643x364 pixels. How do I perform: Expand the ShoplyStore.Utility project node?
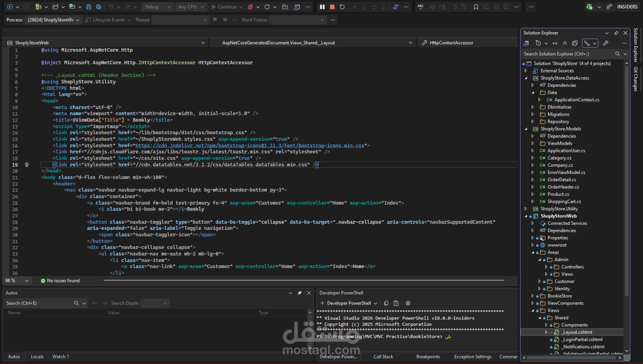click(526, 209)
